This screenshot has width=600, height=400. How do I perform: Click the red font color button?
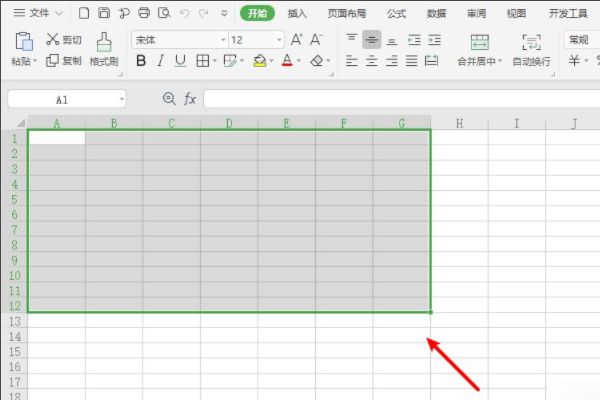(x=287, y=60)
